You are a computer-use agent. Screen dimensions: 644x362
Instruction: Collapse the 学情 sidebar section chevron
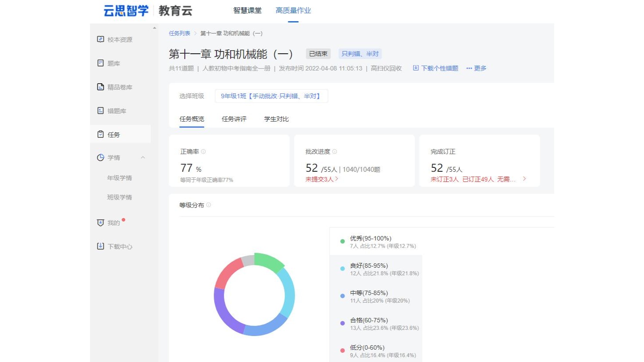coord(143,157)
